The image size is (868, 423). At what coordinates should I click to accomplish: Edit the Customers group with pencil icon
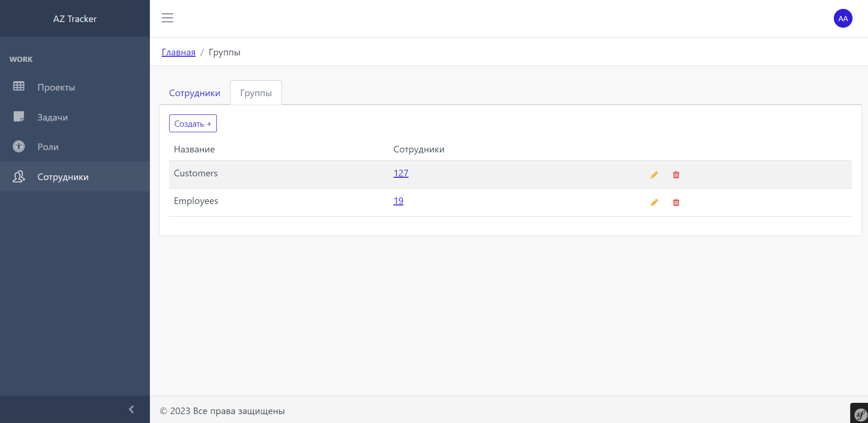point(654,175)
